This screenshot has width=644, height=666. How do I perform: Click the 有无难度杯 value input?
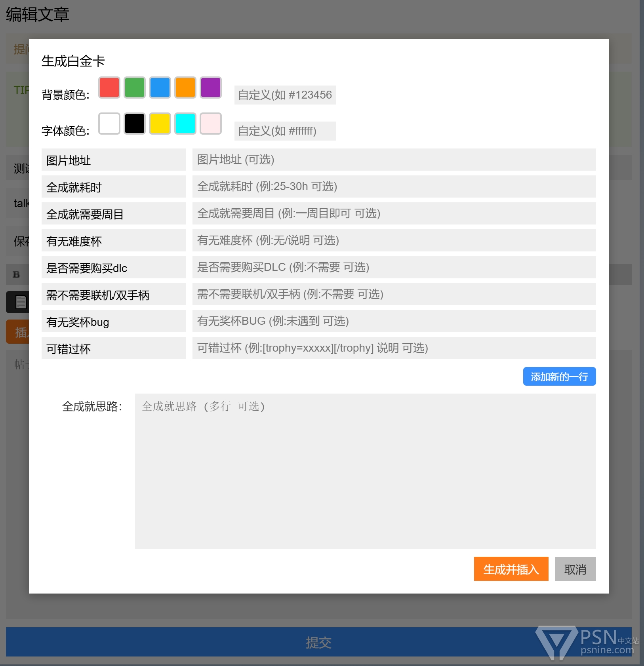[x=394, y=240]
